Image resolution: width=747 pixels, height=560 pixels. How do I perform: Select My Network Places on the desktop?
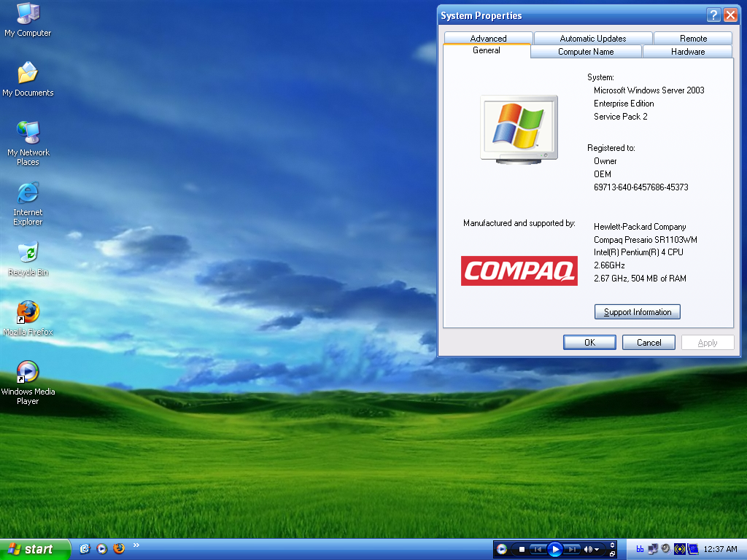click(28, 143)
